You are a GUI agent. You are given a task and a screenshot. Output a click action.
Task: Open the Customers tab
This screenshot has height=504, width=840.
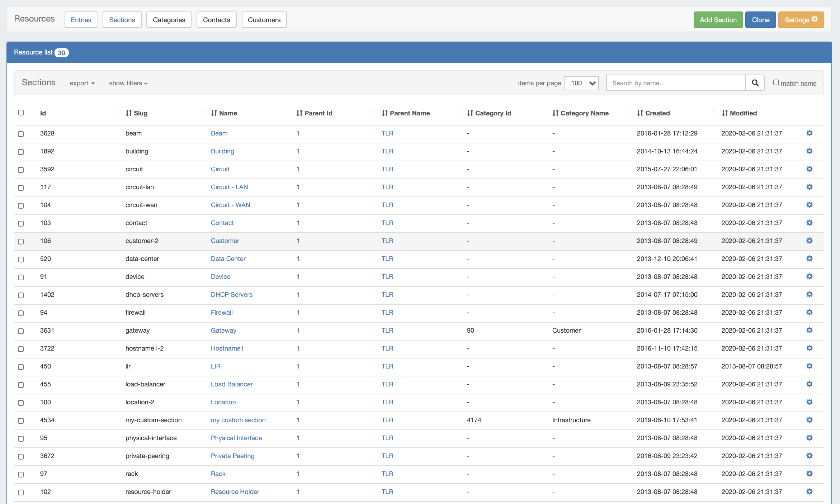click(264, 20)
